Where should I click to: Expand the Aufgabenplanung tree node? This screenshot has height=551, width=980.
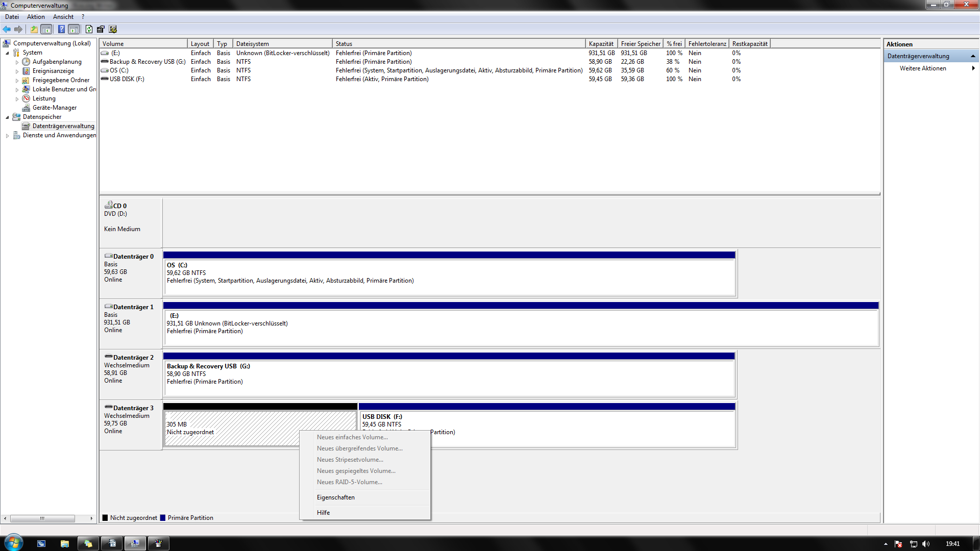[17, 62]
